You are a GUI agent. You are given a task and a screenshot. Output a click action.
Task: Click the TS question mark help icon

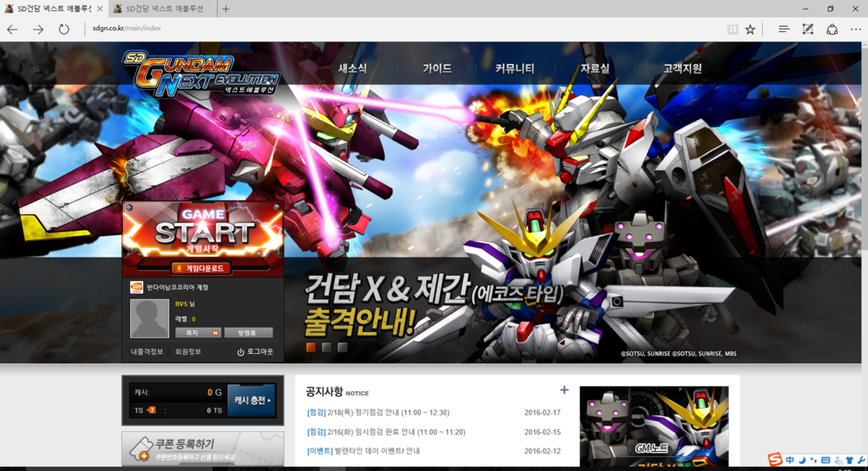click(x=151, y=410)
